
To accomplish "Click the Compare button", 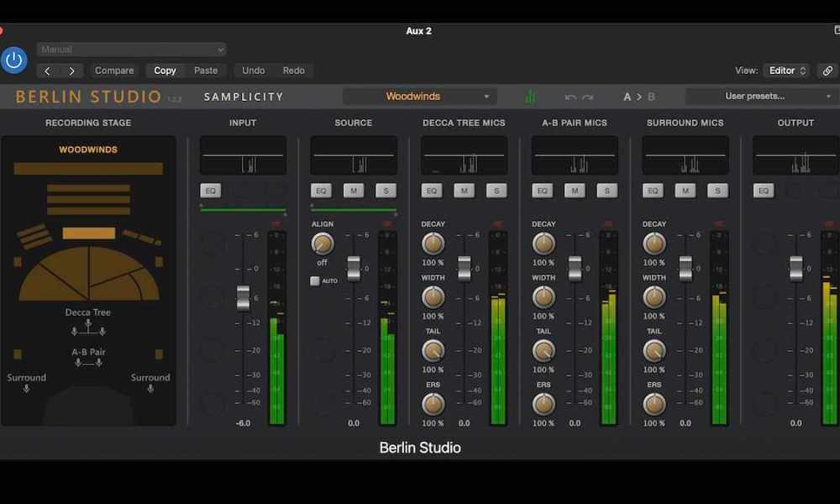I will pos(114,71).
